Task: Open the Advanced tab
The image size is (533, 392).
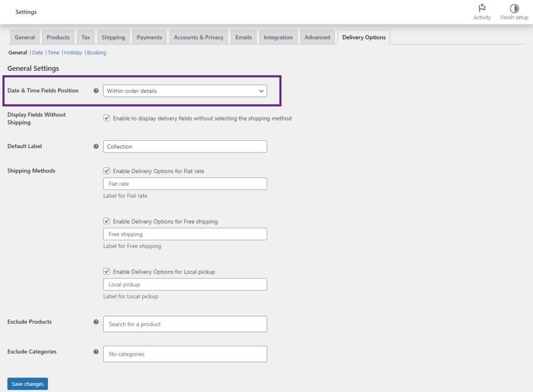Action: tap(317, 37)
